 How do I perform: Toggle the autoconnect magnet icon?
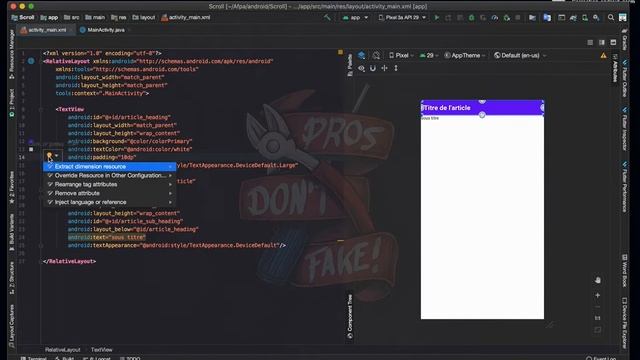[x=373, y=68]
